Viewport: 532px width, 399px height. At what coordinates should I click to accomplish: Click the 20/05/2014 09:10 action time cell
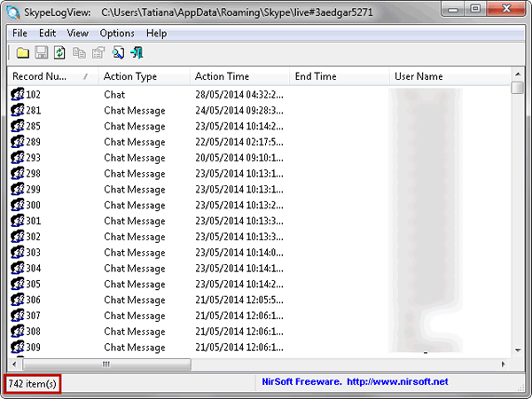(x=239, y=158)
